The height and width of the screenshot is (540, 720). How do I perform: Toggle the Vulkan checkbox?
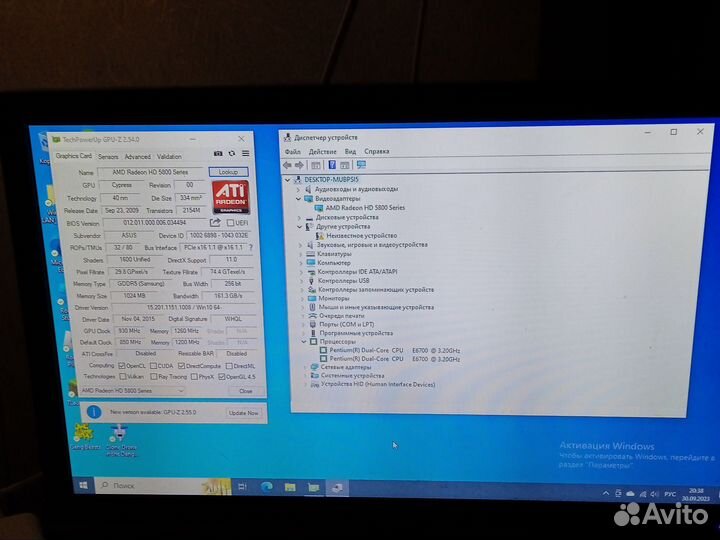[x=123, y=376]
